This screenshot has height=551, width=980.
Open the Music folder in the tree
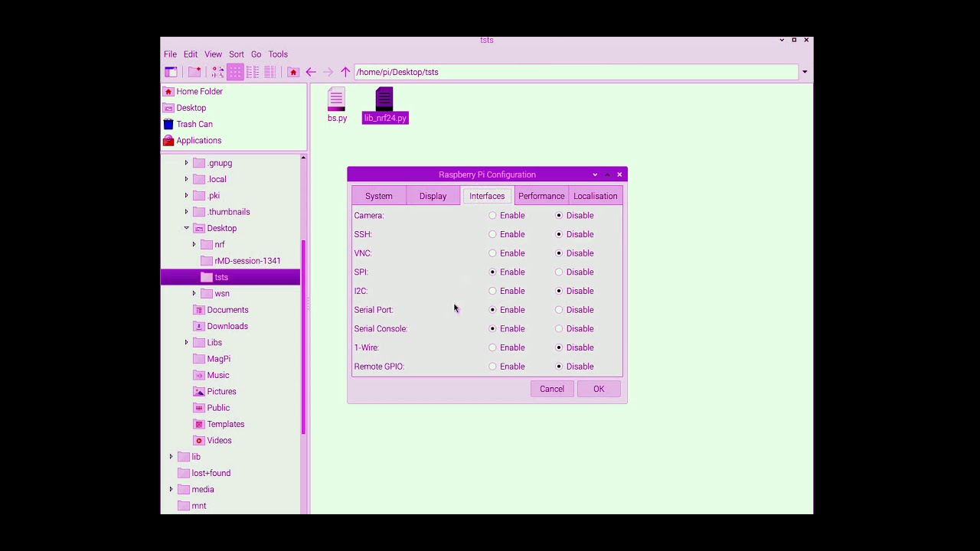point(218,375)
